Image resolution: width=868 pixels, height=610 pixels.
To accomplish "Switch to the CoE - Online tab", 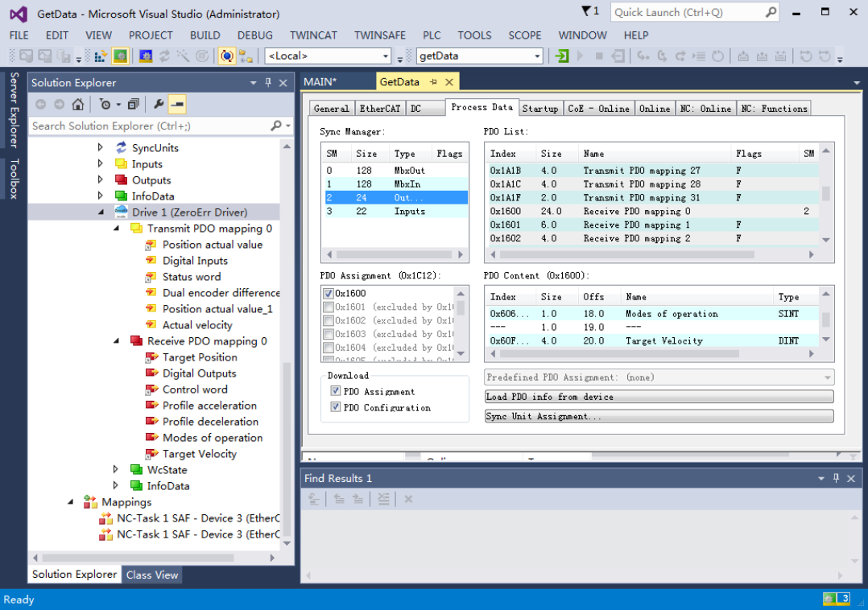I will (x=598, y=109).
